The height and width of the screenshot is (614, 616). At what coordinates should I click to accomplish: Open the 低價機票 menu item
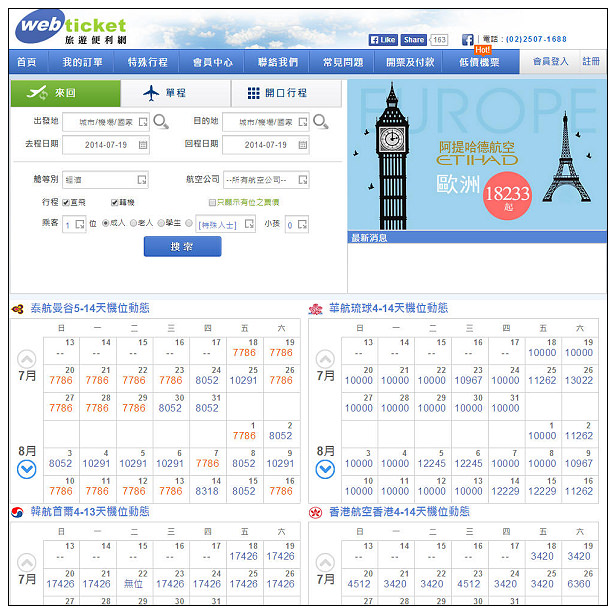coord(479,62)
